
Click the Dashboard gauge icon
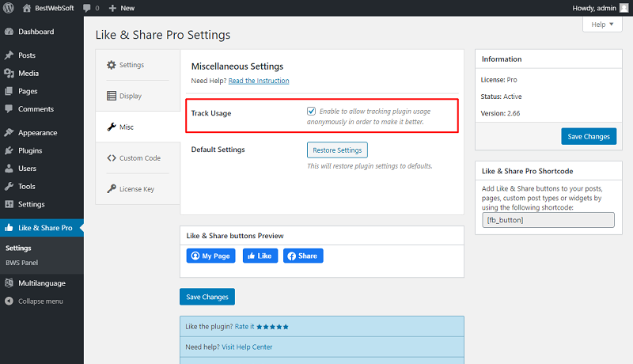[x=9, y=32]
